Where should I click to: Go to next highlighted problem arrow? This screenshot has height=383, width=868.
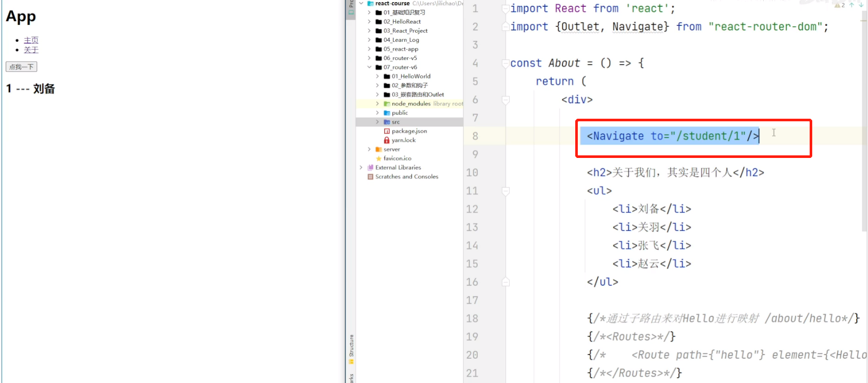[861, 5]
